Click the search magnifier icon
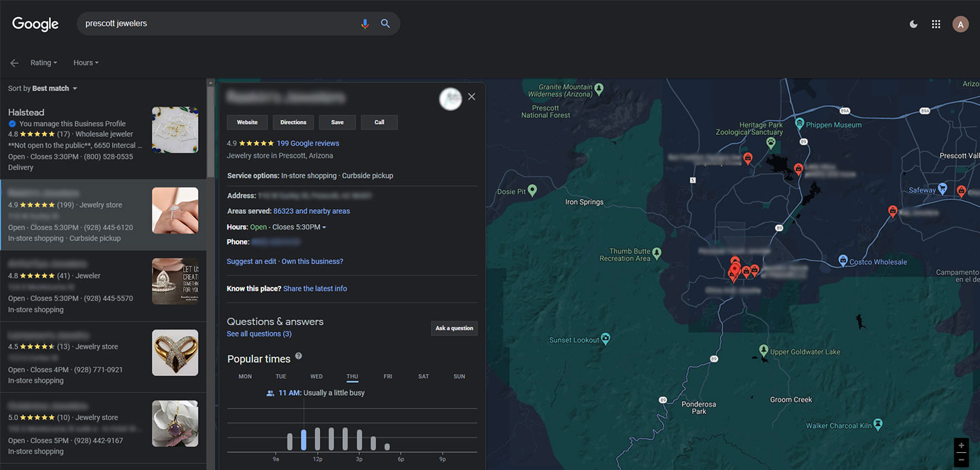The width and height of the screenshot is (980, 470). [385, 24]
